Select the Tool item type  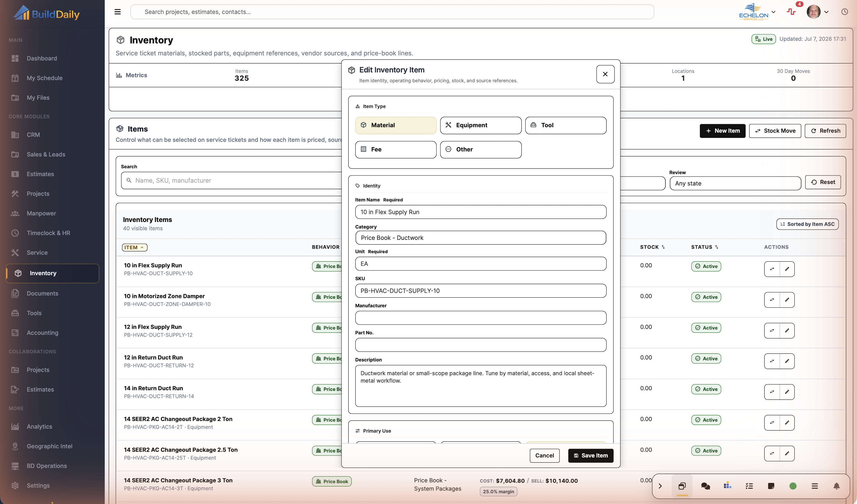(566, 125)
